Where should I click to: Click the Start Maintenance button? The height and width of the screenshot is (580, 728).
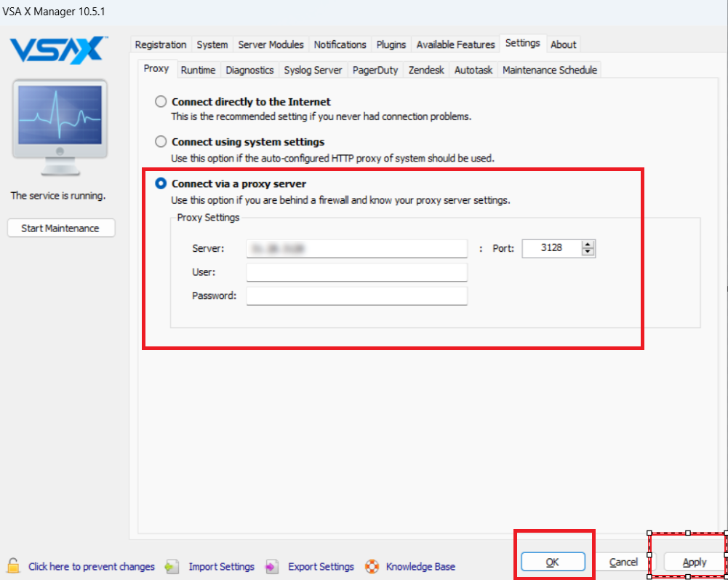click(x=60, y=228)
